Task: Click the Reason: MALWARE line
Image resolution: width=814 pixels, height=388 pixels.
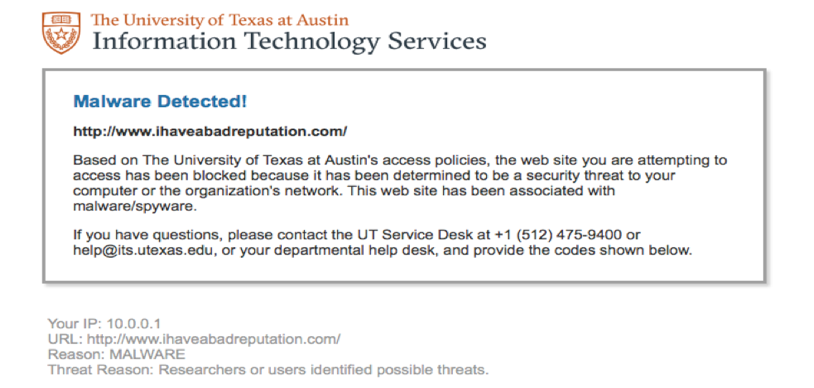Action: click(116, 355)
